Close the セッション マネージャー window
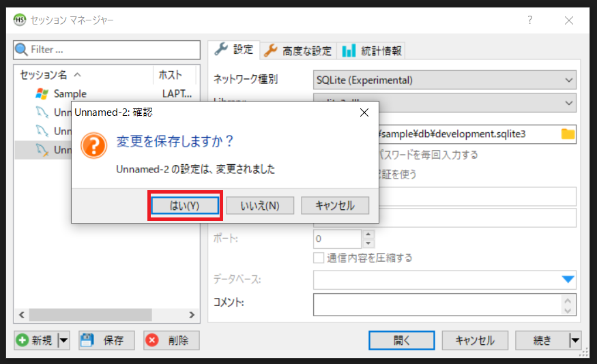Screen dimensions: 597x364 click(569, 20)
